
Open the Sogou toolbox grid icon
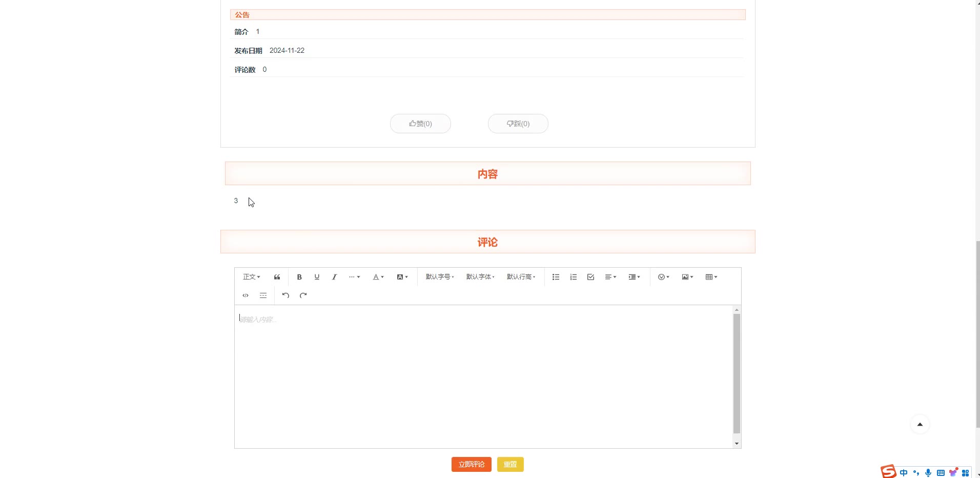pyautogui.click(x=966, y=473)
